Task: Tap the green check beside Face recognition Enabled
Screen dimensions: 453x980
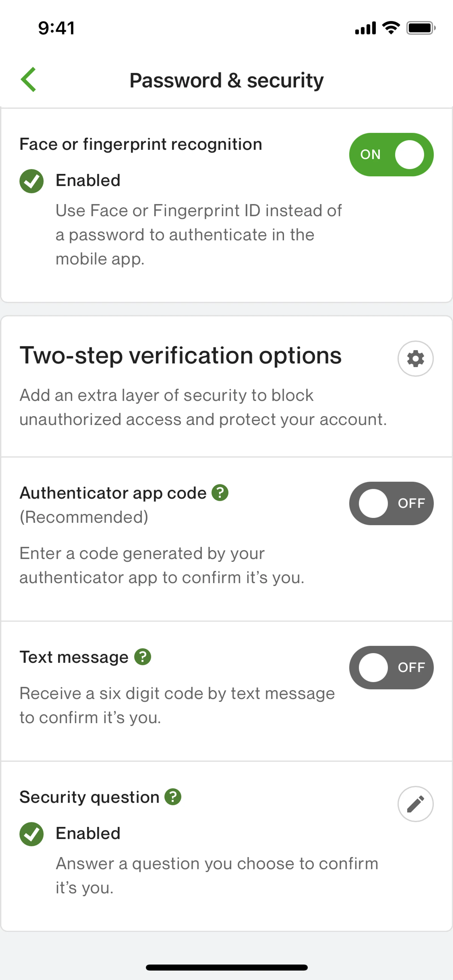Action: coord(32,181)
